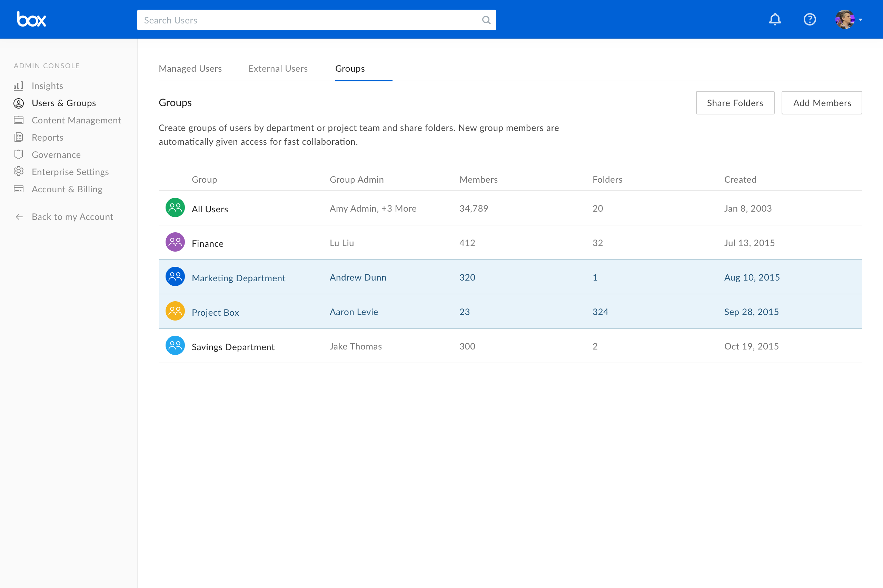Click the Share Folders button

735,103
